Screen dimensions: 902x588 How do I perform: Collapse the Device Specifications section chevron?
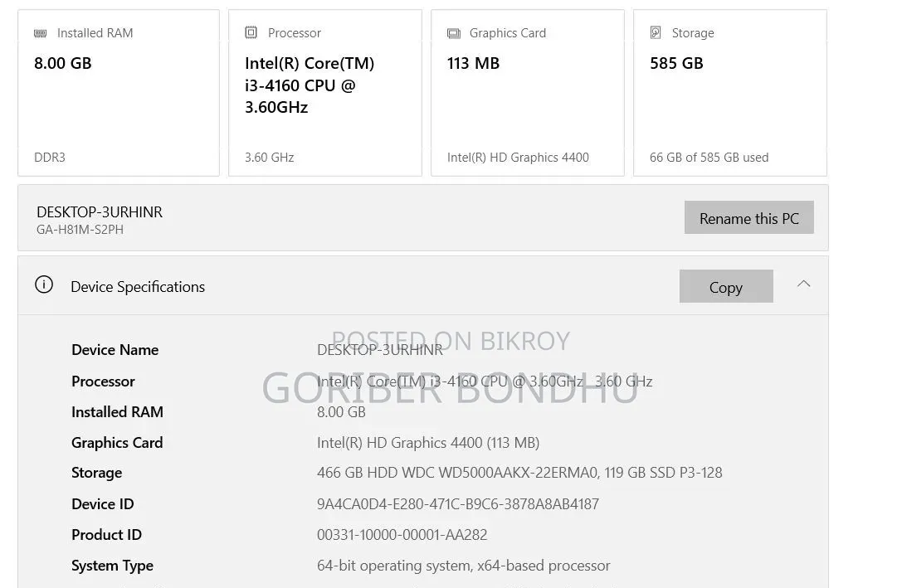pos(803,284)
